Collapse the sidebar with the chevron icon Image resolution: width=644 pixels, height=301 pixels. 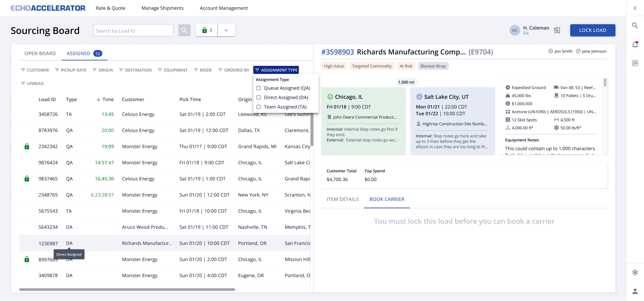coord(635,8)
